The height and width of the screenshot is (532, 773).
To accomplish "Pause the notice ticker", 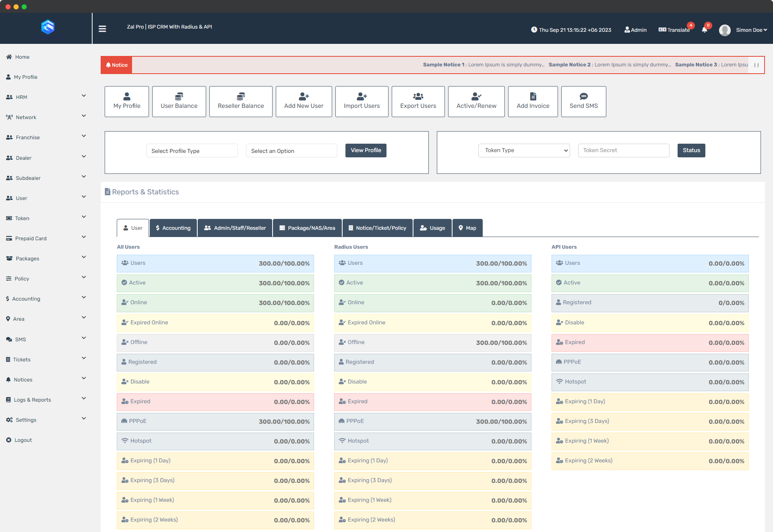I will click(x=756, y=65).
